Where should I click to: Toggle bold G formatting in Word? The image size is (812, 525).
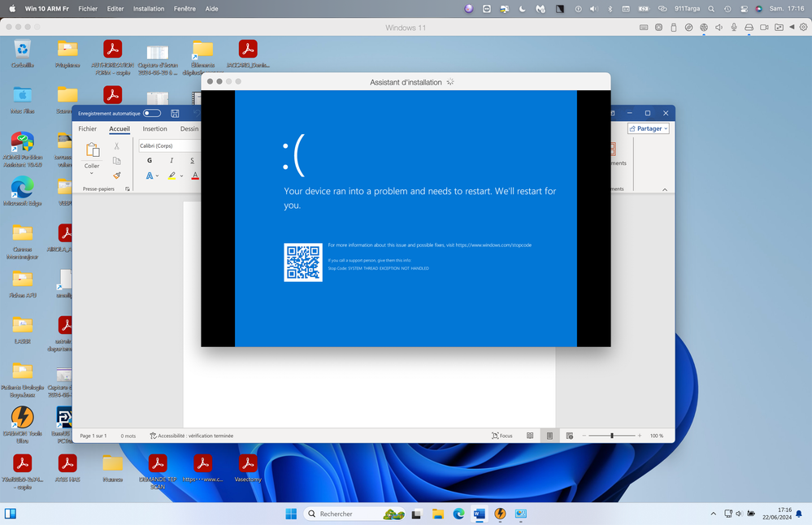click(x=150, y=160)
